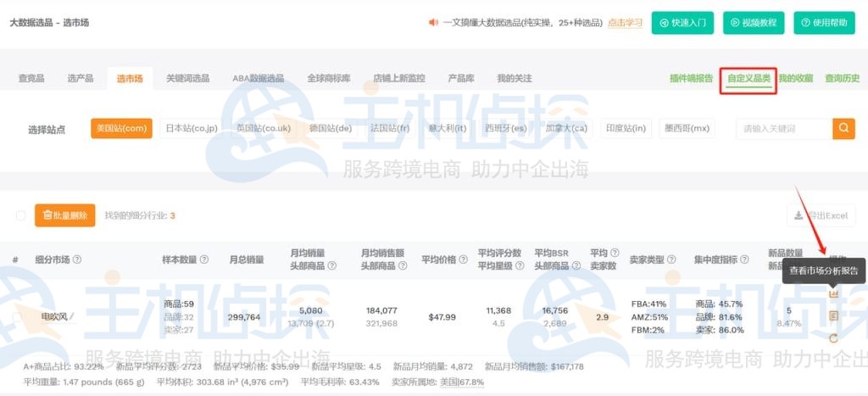Screen dimensions: 868x396
Task: Click help icon beside 平均BSR 头部商品
Action: 576,266
